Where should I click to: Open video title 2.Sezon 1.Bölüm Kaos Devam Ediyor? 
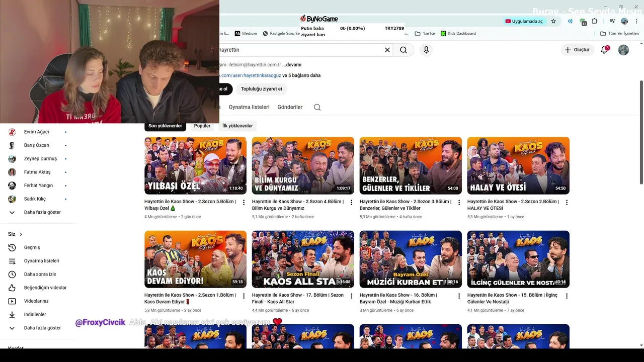coord(190,299)
